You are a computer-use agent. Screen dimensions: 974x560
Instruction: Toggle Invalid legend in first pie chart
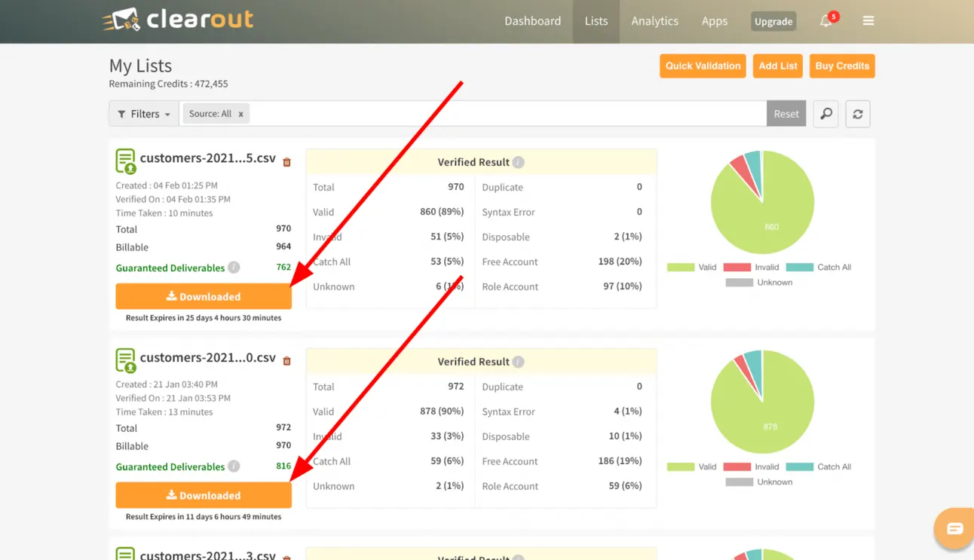(x=751, y=267)
